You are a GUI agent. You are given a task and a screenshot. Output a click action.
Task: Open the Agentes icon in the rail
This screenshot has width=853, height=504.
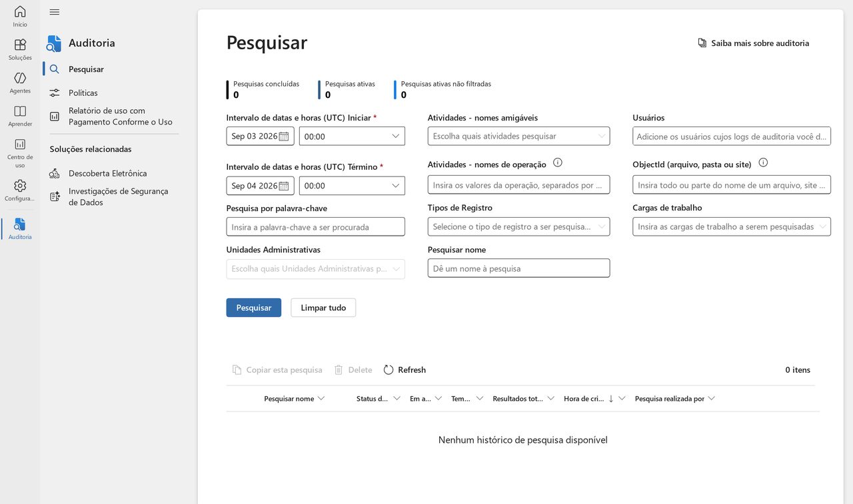coord(20,78)
